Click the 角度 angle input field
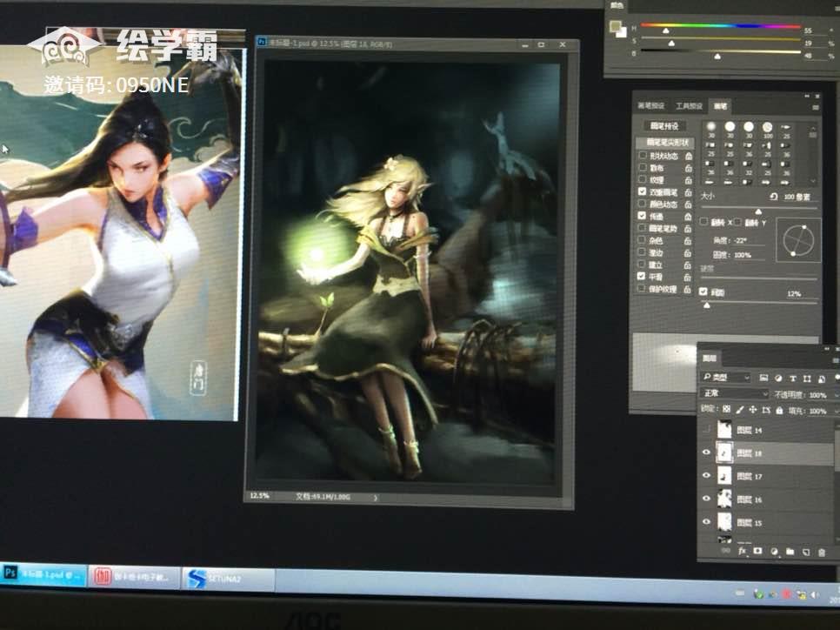 pyautogui.click(x=750, y=240)
